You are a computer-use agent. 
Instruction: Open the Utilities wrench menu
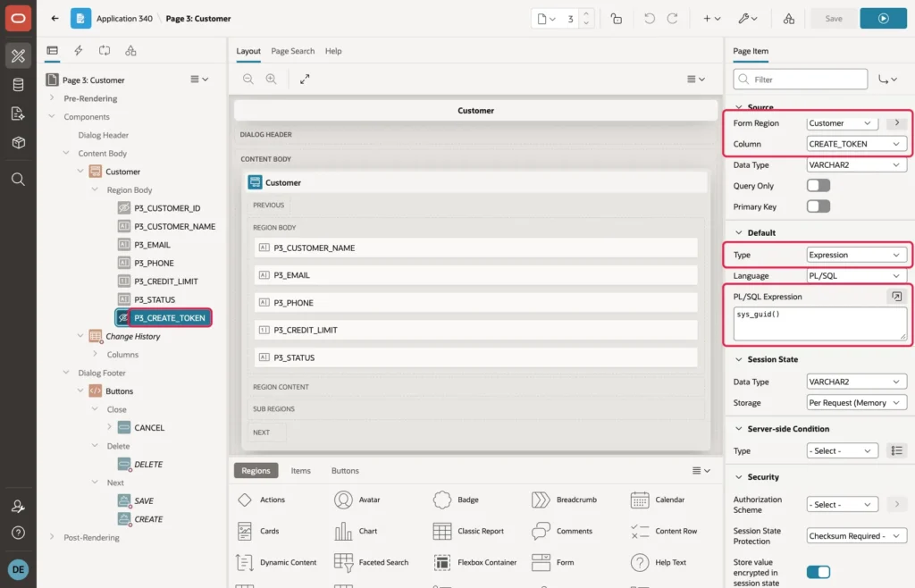[x=748, y=19]
